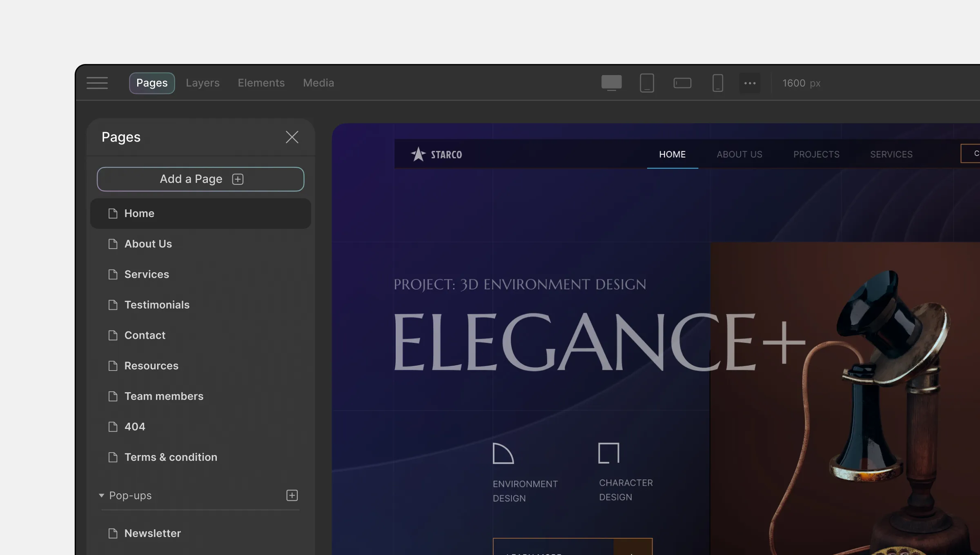Click the Resources page file icon
Screen dimensions: 980x555
pyautogui.click(x=113, y=366)
